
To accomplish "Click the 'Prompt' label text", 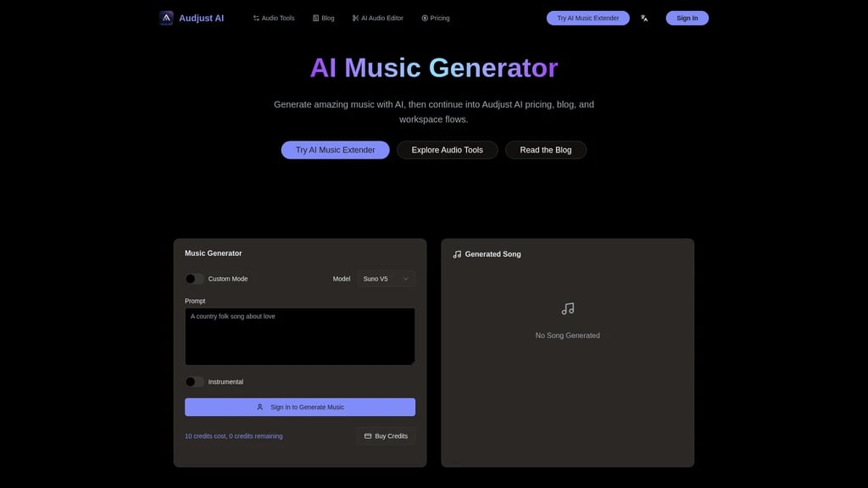I will click(x=195, y=301).
